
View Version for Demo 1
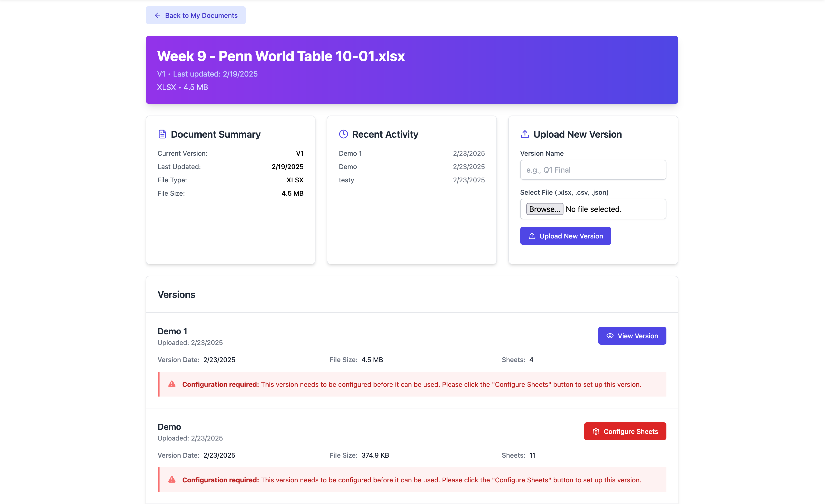tap(632, 336)
